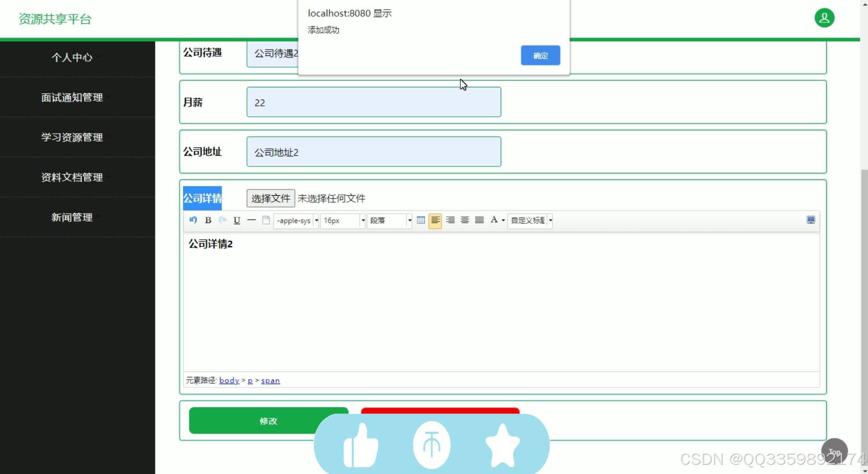Click the body element path link

229,380
